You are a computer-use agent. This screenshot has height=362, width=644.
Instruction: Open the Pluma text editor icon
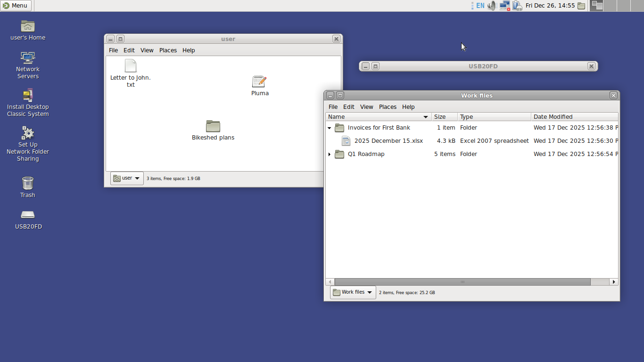click(x=259, y=82)
